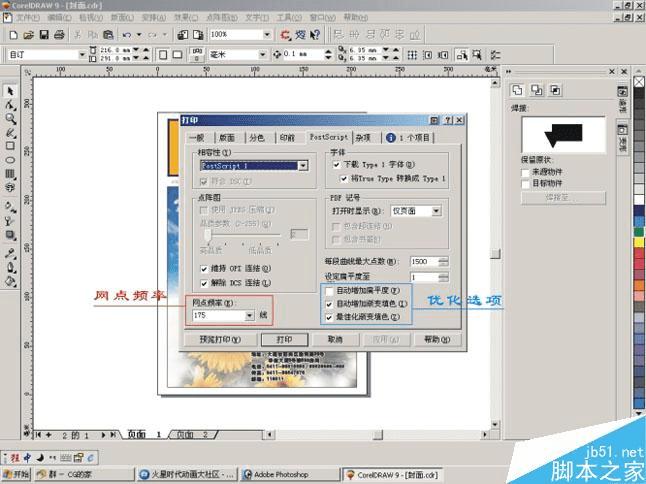Viewport: 646px width, 484px height.
Task: Open the 网点频率 175 dropdown
Action: [x=250, y=316]
